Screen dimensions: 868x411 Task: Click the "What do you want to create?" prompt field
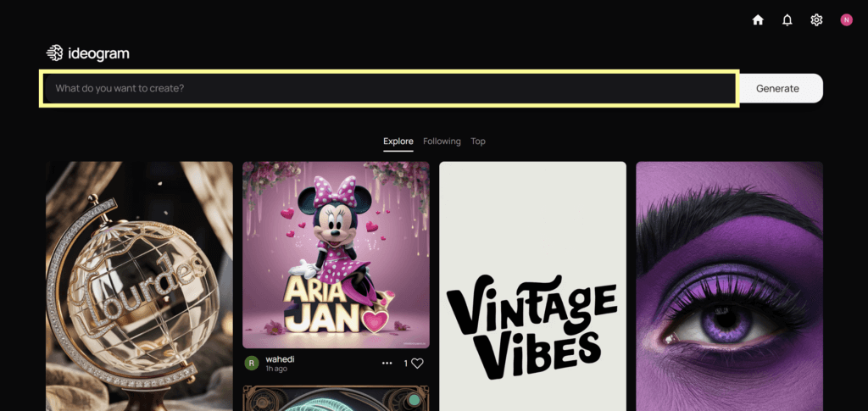pos(389,88)
